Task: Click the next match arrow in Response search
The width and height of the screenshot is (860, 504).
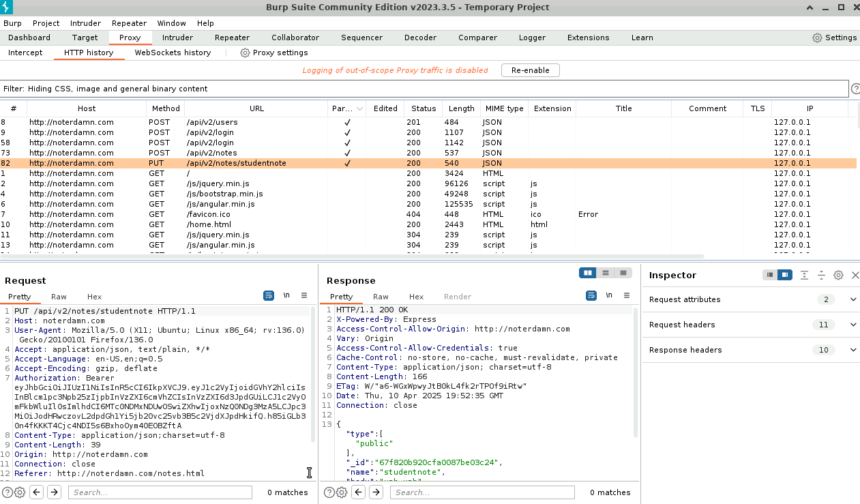Action: point(376,492)
